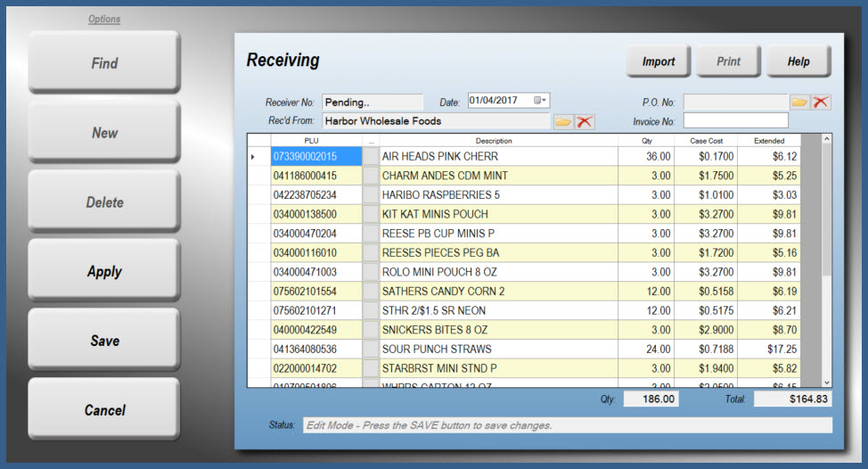The image size is (868, 469).
Task: Click Case Cost $1.7500 for CHARM ANDES
Action: click(706, 176)
